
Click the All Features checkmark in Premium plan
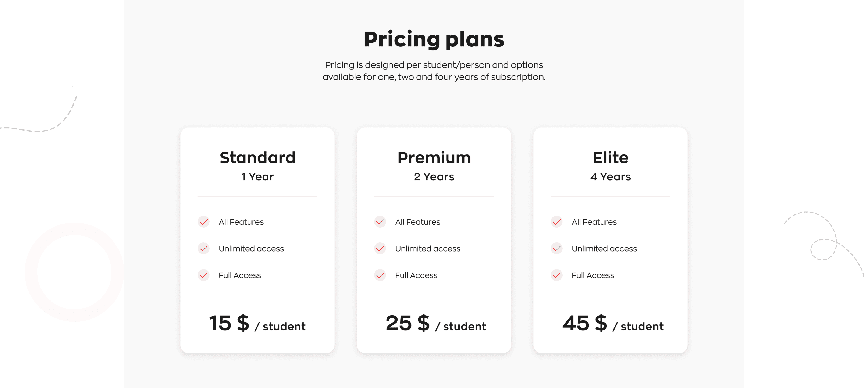point(380,222)
